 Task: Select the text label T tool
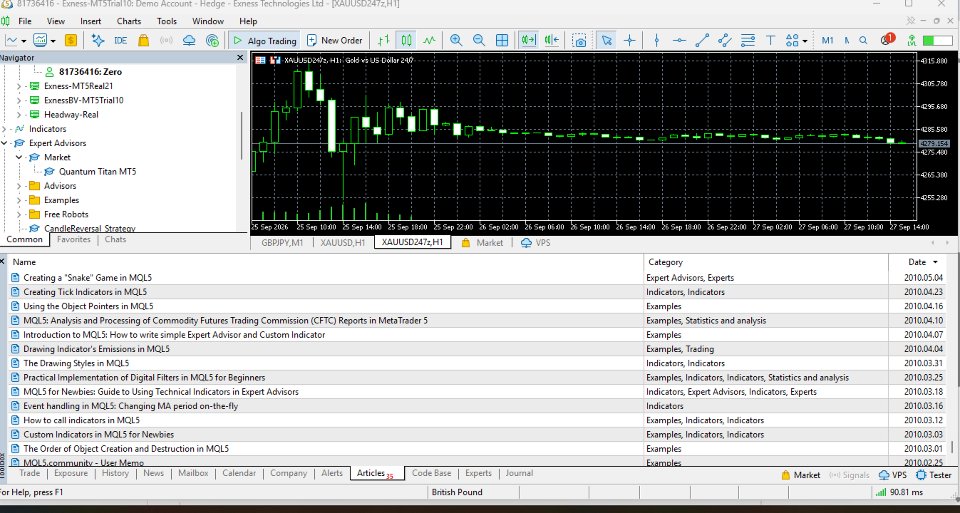pos(770,40)
